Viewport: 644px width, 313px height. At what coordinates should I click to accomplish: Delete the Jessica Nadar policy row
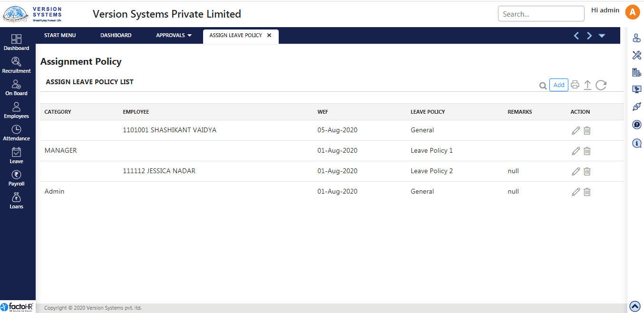point(587,171)
